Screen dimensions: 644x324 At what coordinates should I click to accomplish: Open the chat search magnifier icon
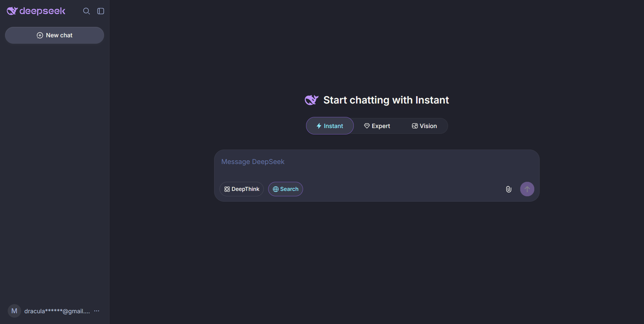point(86,11)
